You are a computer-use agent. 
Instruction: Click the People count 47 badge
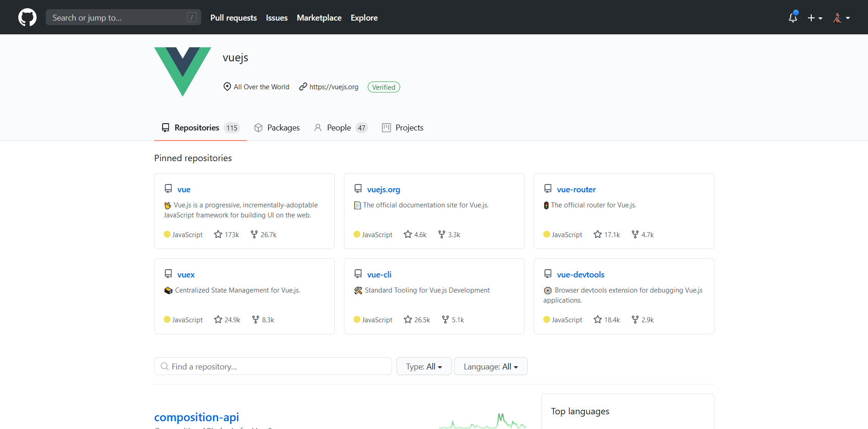(362, 128)
